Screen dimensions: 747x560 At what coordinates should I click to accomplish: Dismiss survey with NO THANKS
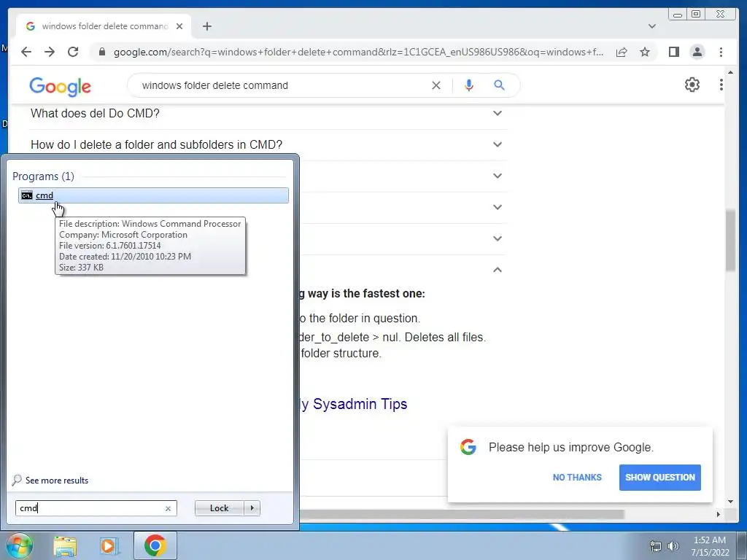click(577, 477)
